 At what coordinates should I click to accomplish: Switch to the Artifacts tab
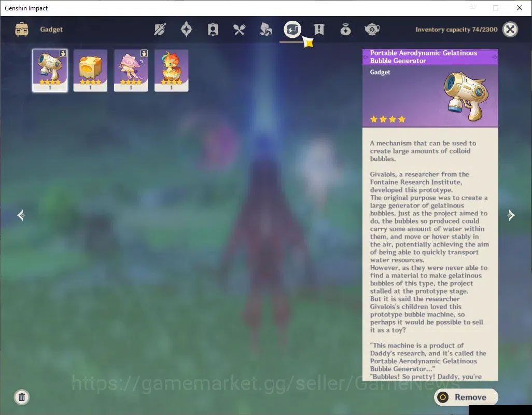(x=186, y=30)
